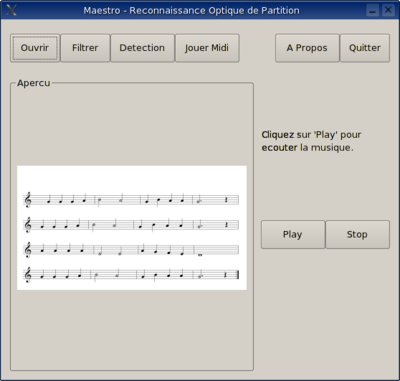This screenshot has height=381, width=400.
Task: Stop the music playback
Action: [x=357, y=234]
